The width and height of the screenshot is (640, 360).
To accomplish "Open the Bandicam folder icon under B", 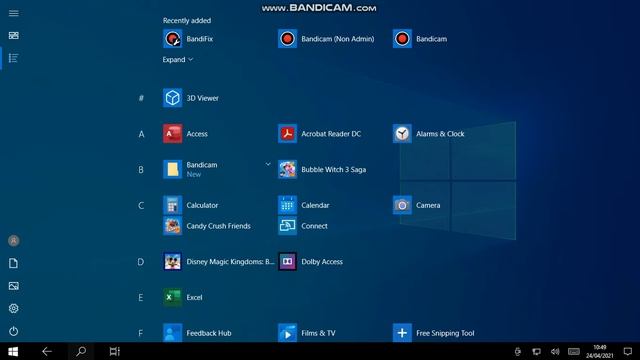I will click(x=173, y=169).
